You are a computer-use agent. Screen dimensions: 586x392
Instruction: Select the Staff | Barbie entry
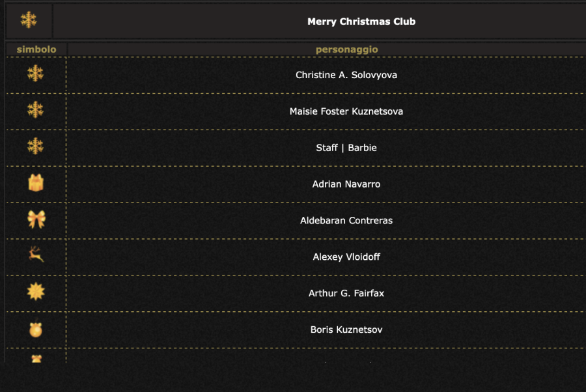point(346,148)
